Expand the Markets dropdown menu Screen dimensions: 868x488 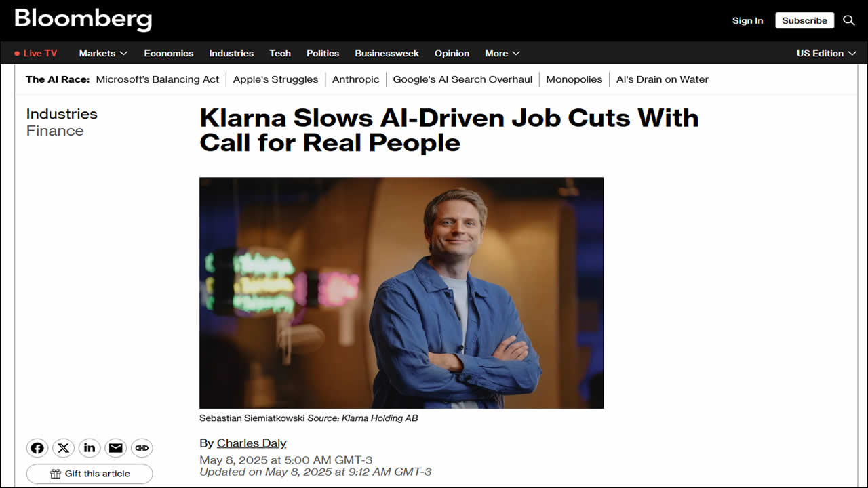click(103, 53)
